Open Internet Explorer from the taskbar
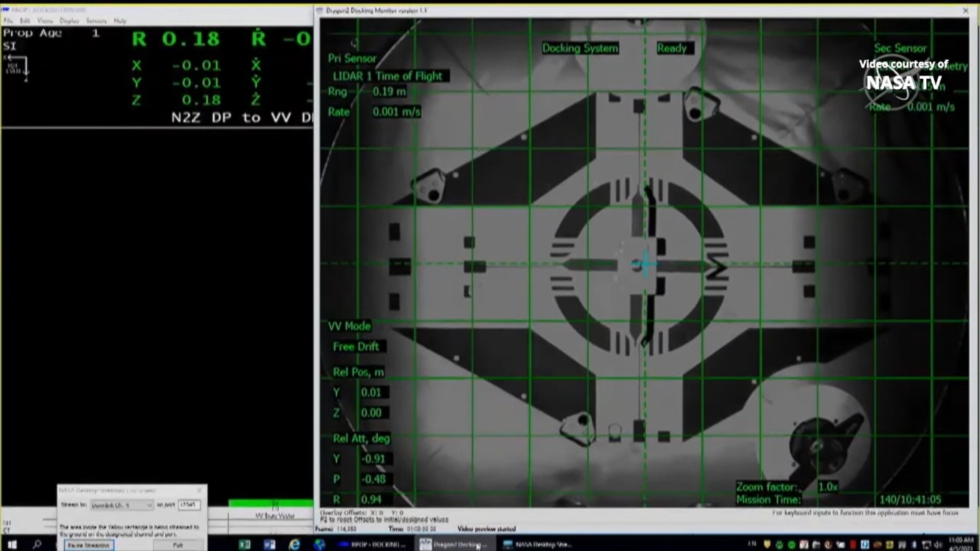This screenshot has width=980, height=551. 294,545
